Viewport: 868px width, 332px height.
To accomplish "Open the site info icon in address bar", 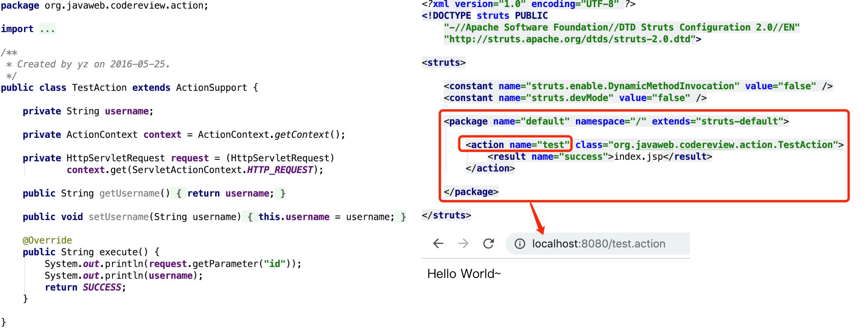I will (520, 244).
